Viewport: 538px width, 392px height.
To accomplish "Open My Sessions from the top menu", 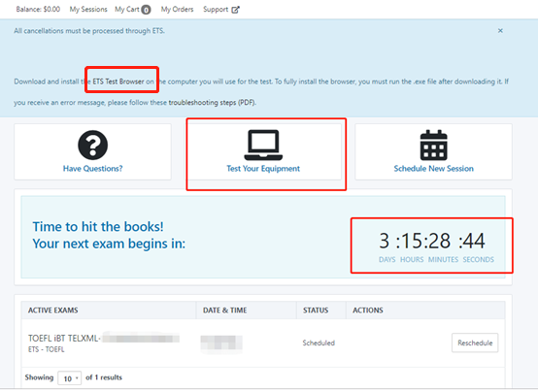I will (88, 10).
